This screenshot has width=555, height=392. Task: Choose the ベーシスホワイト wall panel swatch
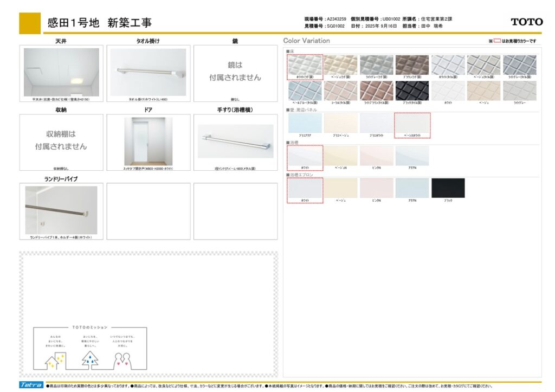[411, 124]
